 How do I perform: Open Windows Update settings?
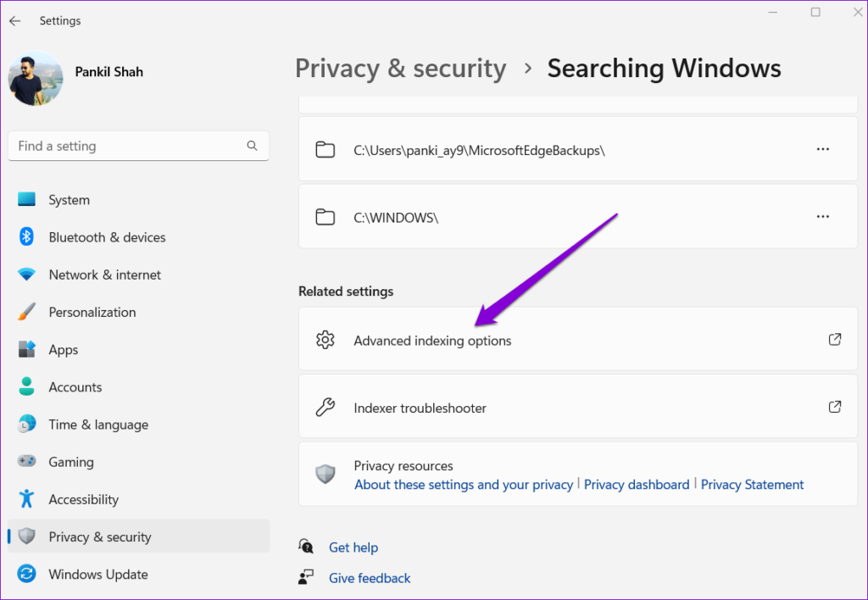97,574
